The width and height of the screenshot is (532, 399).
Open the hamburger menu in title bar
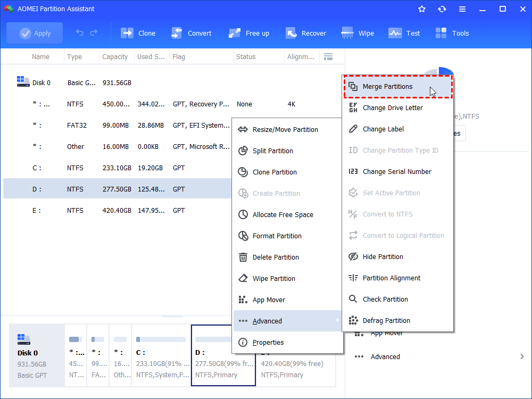tap(462, 9)
